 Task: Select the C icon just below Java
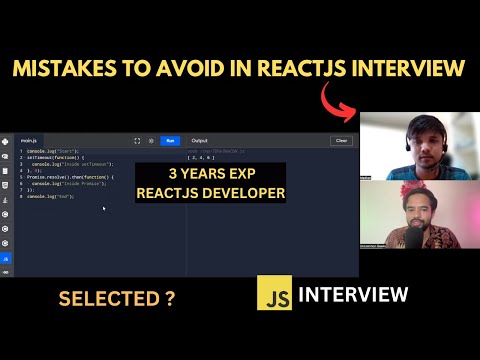5,214
